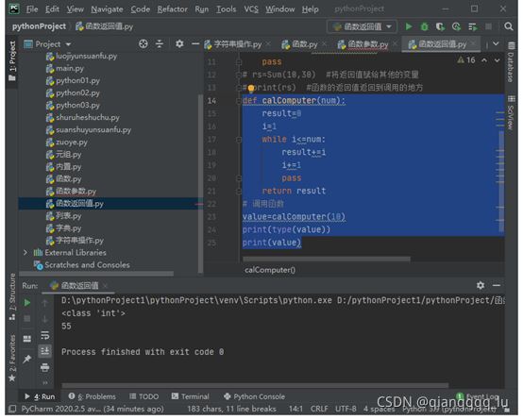The image size is (523, 420).
Task: Open the TODO tool window
Action: [x=144, y=396]
